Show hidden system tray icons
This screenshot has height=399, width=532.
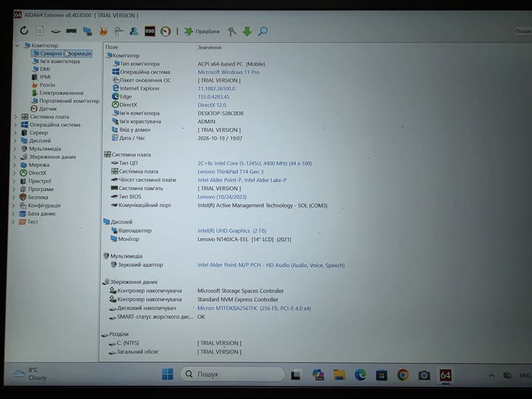pyautogui.click(x=492, y=375)
